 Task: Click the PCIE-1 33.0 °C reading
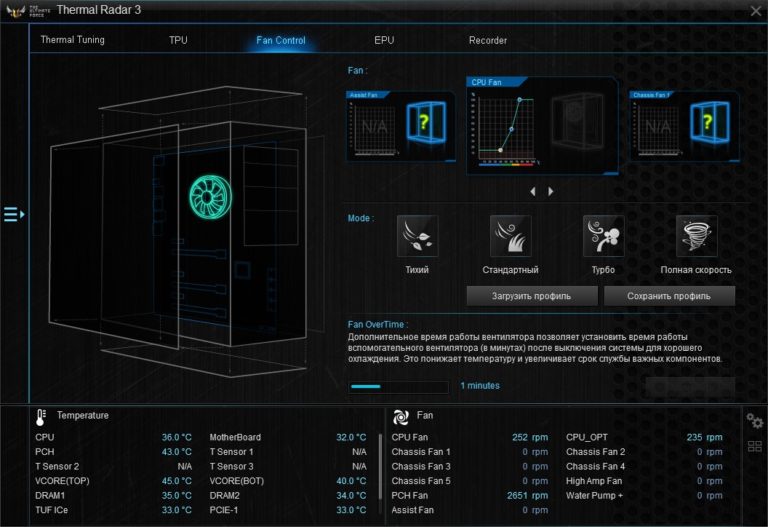coord(351,510)
